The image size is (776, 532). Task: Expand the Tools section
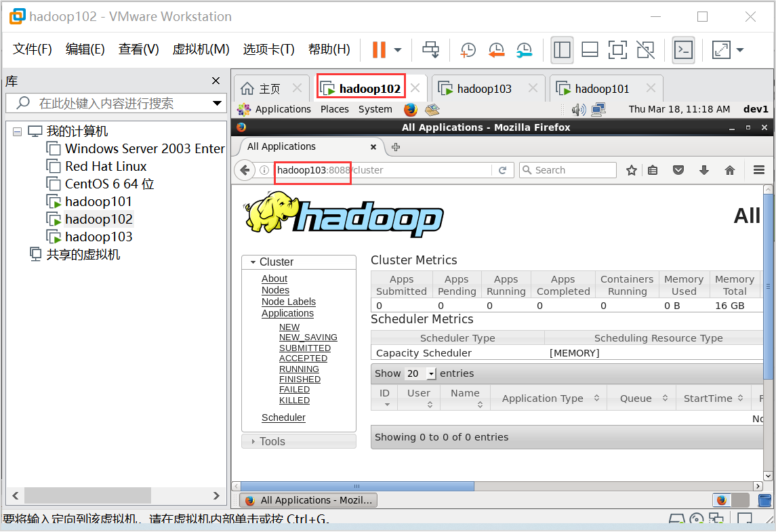tap(298, 441)
